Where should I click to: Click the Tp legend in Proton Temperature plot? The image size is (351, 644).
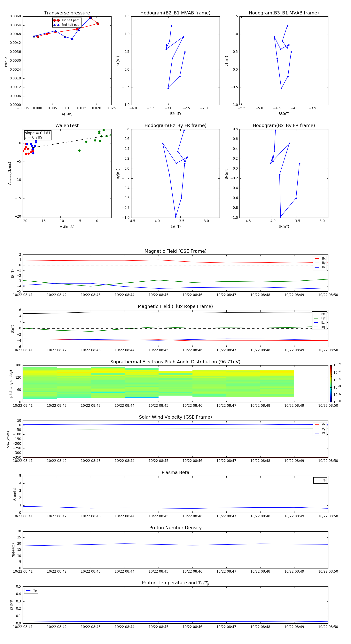point(31,591)
